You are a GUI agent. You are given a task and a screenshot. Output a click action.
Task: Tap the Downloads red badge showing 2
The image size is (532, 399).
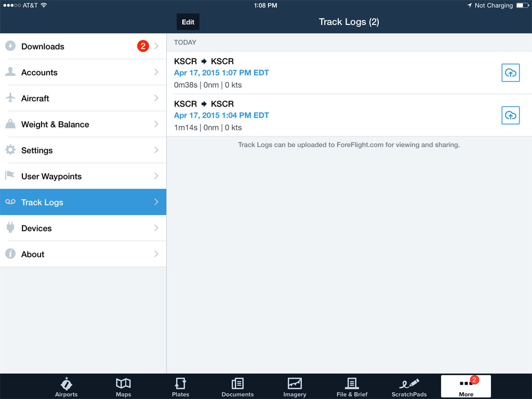143,46
